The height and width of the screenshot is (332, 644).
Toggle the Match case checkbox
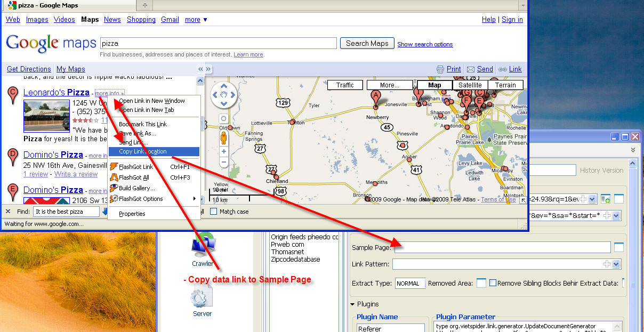tap(214, 212)
